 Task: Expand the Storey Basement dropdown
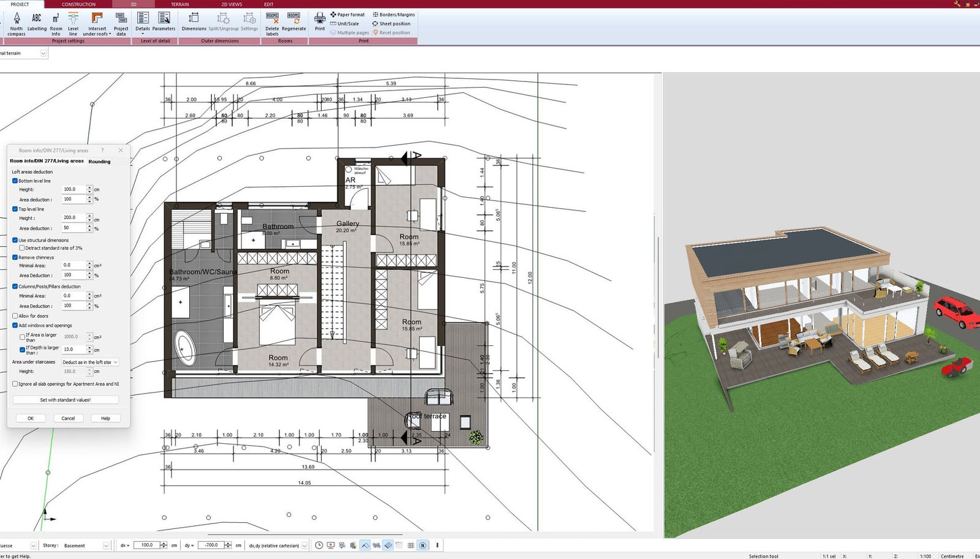click(105, 546)
